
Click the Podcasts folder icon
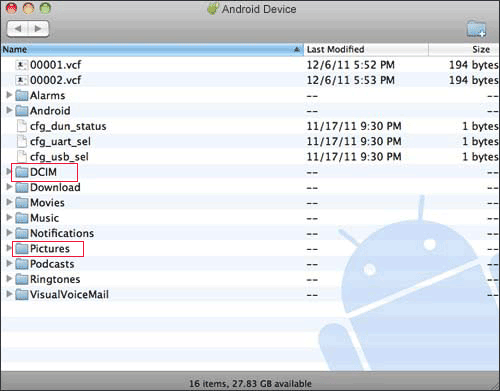pos(22,264)
